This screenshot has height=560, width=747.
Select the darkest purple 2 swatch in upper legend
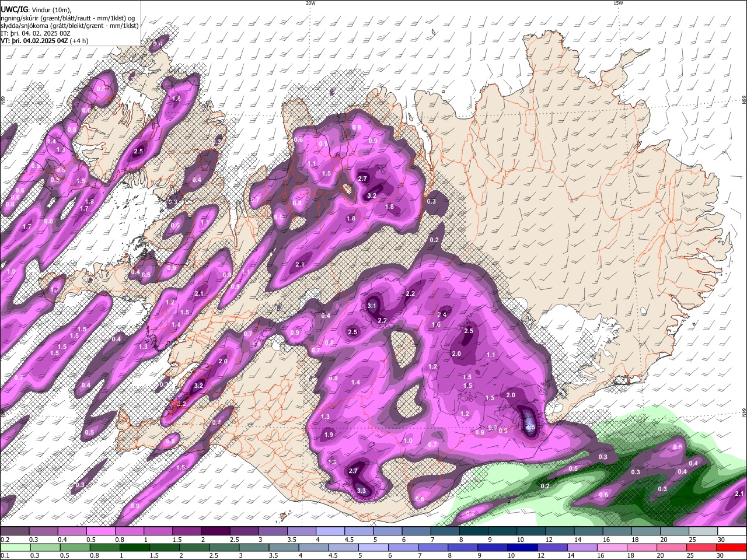coord(215,531)
